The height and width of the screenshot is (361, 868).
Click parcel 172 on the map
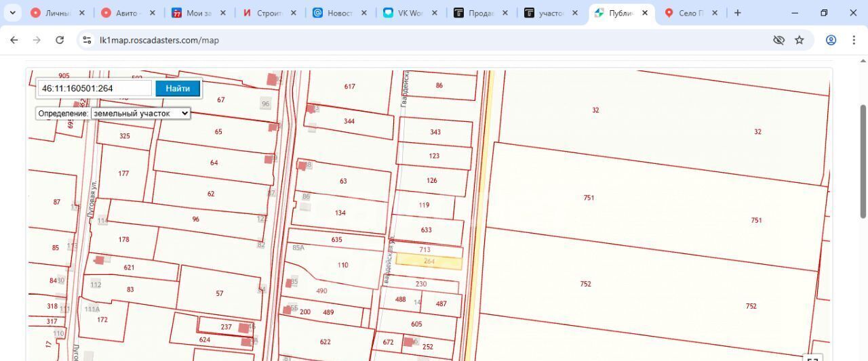click(102, 320)
